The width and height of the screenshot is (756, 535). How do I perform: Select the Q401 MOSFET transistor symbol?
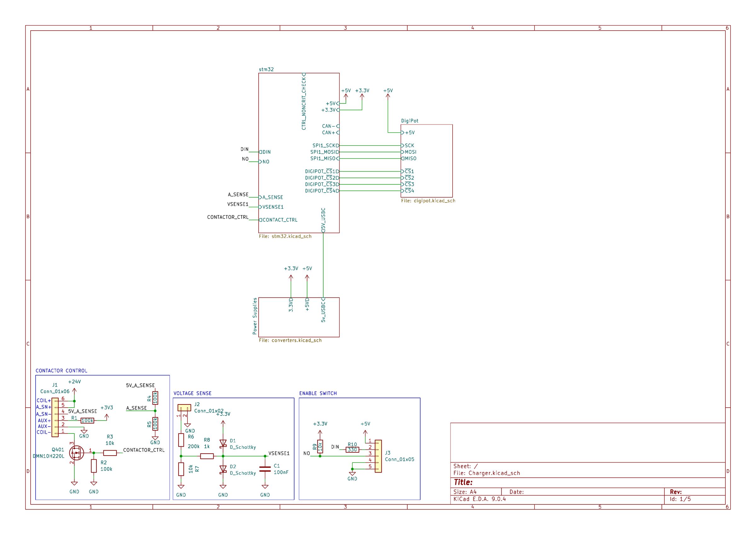coord(77,453)
